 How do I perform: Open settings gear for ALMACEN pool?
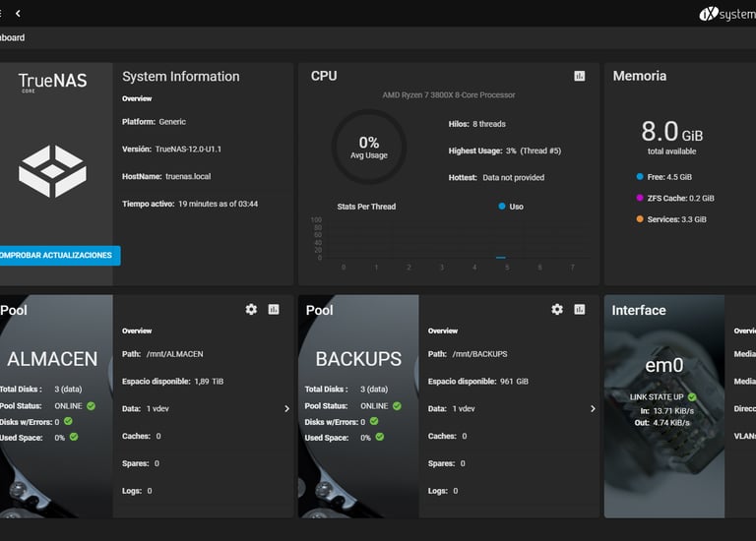(251, 309)
